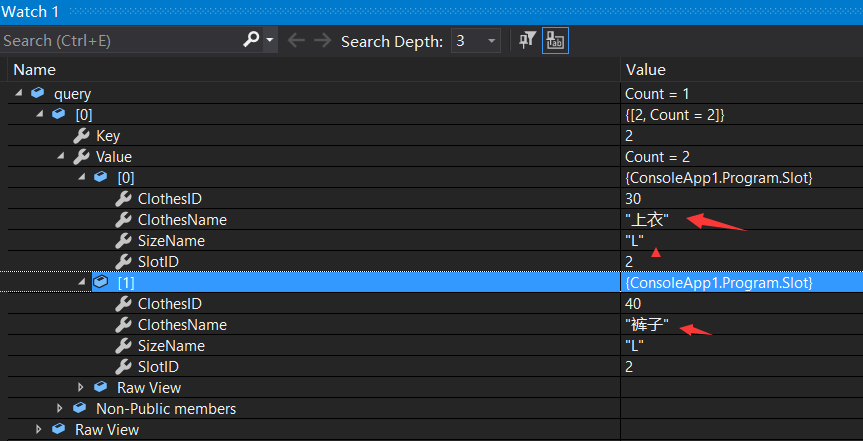Select the ClothesName value "上衣"
Viewport: 863px width, 441px height.
(646, 220)
